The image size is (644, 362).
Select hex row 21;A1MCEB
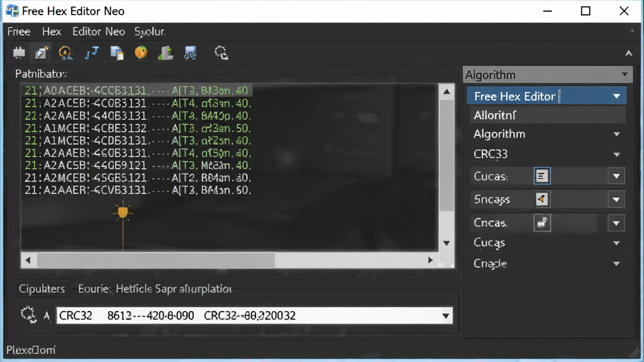click(137, 128)
